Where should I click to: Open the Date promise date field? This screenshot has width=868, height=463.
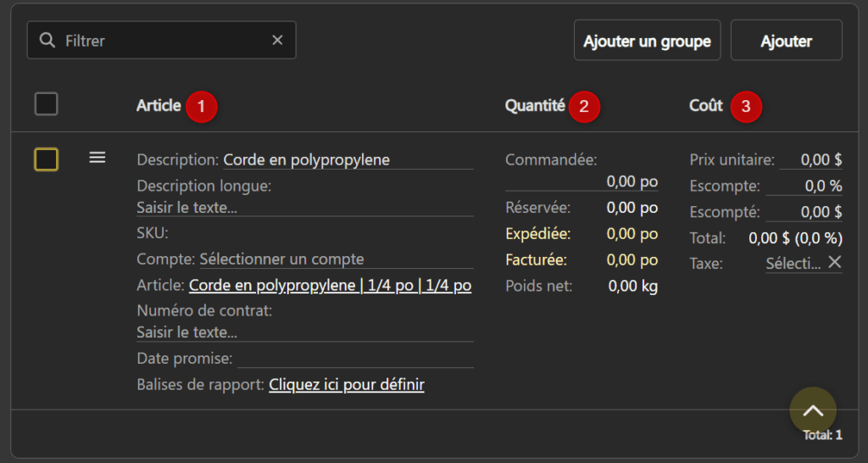click(x=353, y=359)
